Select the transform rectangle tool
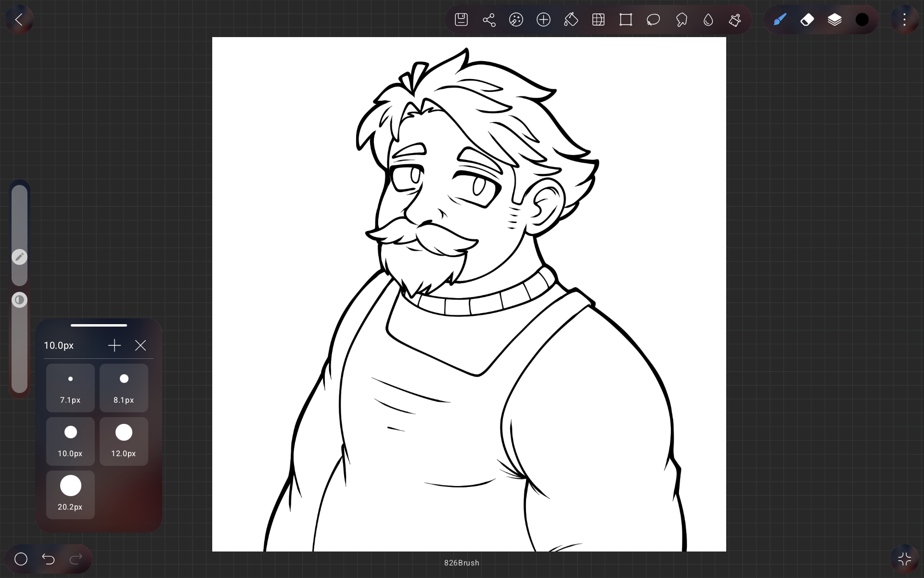Screen dimensions: 924x578 click(626, 20)
